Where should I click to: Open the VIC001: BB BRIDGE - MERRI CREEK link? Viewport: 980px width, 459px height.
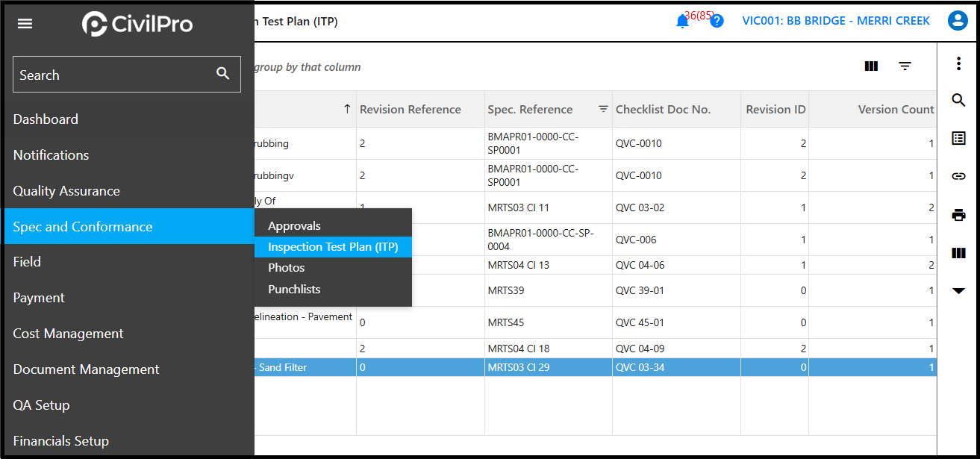[835, 20]
